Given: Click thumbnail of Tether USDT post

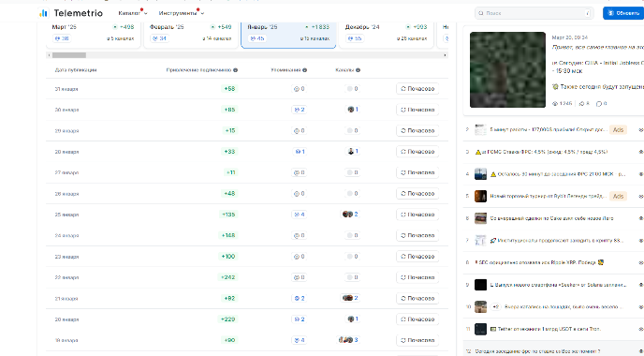Looking at the screenshot, I should (480, 329).
